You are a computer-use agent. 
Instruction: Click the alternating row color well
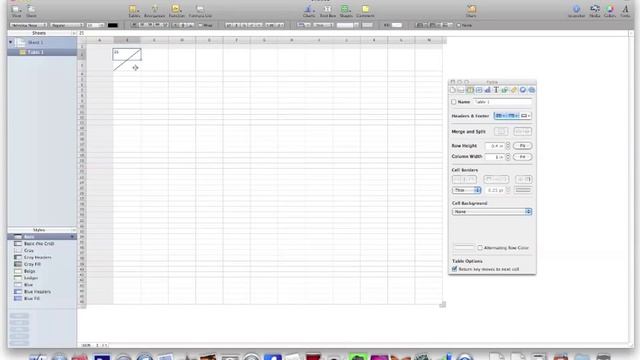(x=464, y=248)
